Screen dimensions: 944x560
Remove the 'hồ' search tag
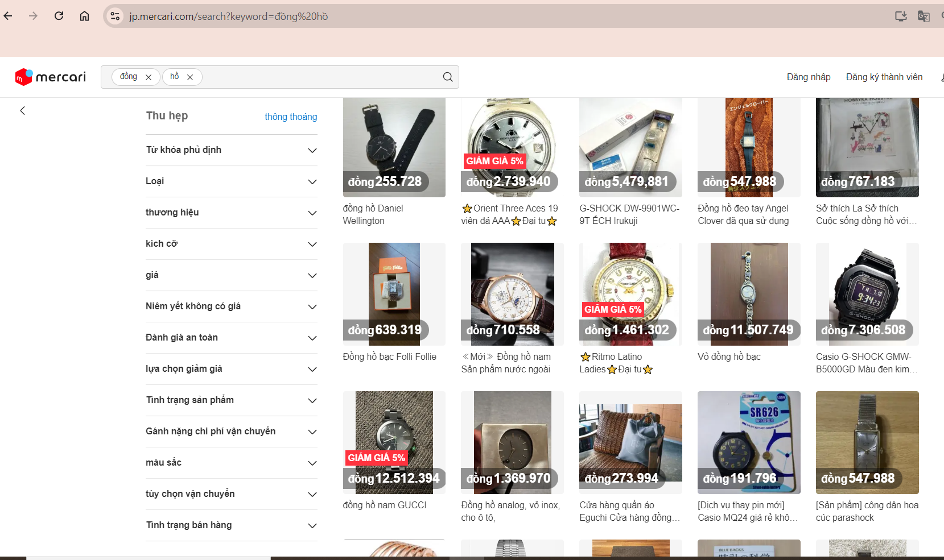190,77
